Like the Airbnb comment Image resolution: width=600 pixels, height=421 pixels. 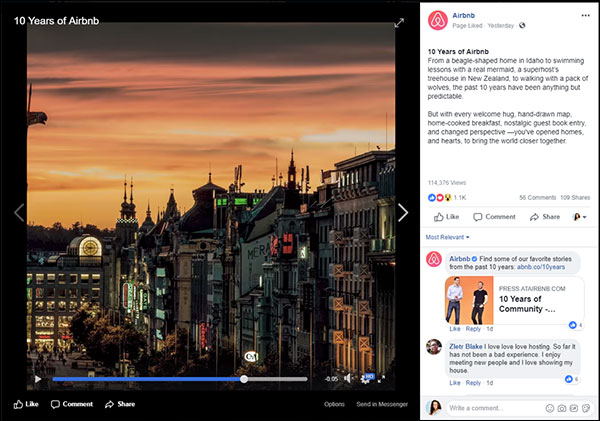pyautogui.click(x=455, y=329)
